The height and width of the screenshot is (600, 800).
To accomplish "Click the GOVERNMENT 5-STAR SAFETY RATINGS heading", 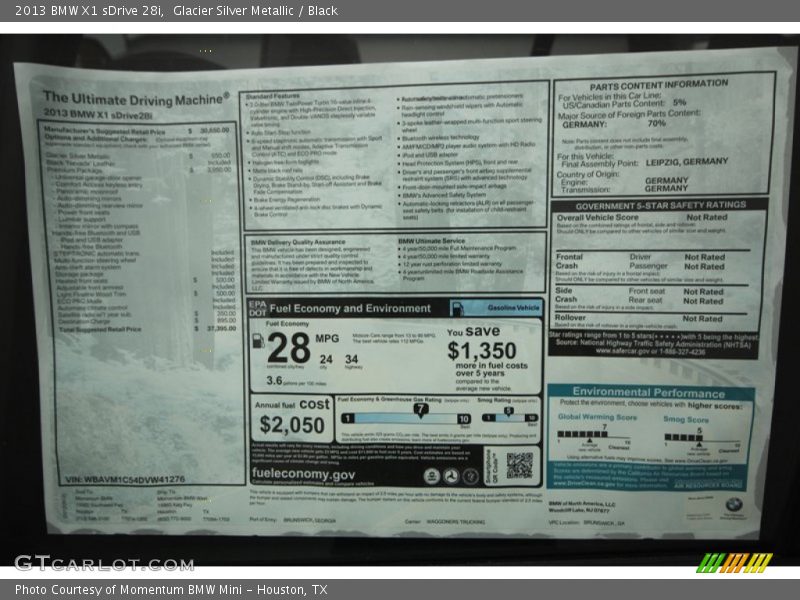I will coord(661,206).
